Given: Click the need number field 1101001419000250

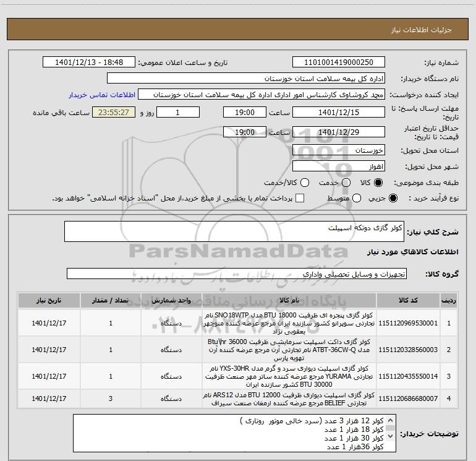Looking at the screenshot, I should coord(339,62).
